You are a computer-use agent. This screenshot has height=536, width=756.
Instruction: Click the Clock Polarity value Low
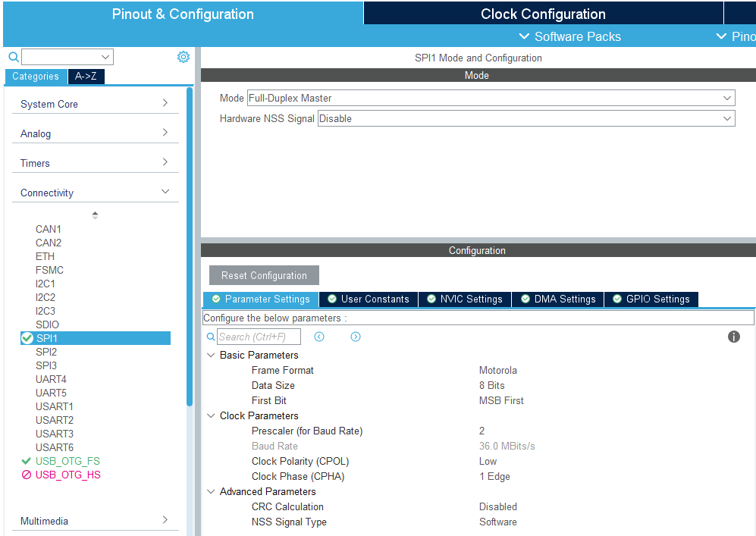coord(488,461)
